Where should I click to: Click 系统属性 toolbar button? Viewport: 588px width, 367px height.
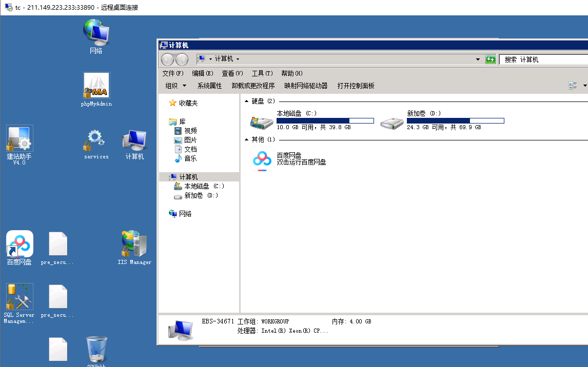pos(210,86)
